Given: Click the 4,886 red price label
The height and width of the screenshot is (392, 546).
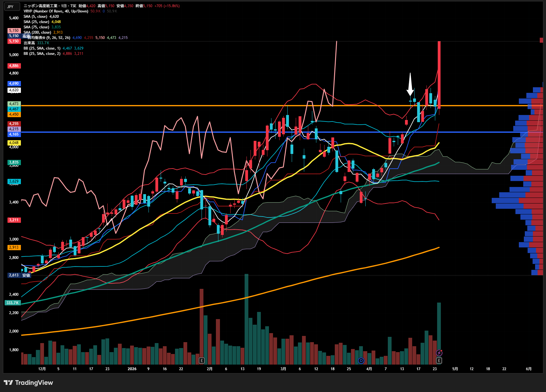Looking at the screenshot, I should (x=14, y=66).
